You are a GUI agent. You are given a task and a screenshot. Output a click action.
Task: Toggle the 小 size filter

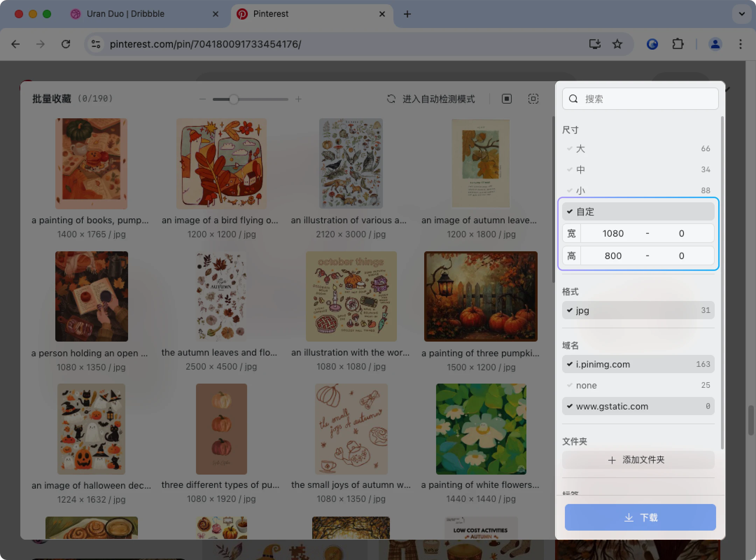(x=638, y=190)
